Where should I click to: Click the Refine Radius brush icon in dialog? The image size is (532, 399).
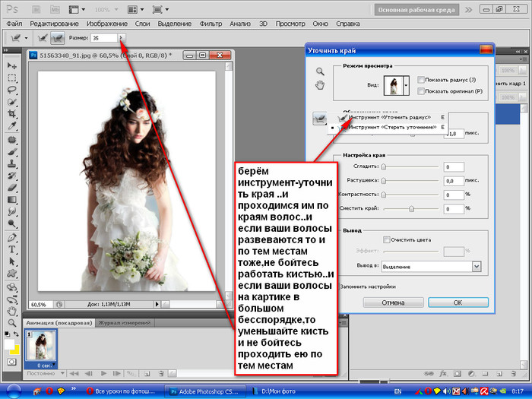point(321,118)
